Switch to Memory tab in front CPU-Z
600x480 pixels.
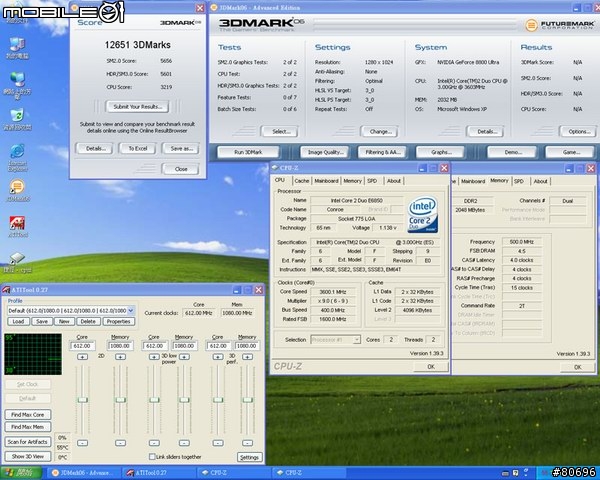click(352, 181)
